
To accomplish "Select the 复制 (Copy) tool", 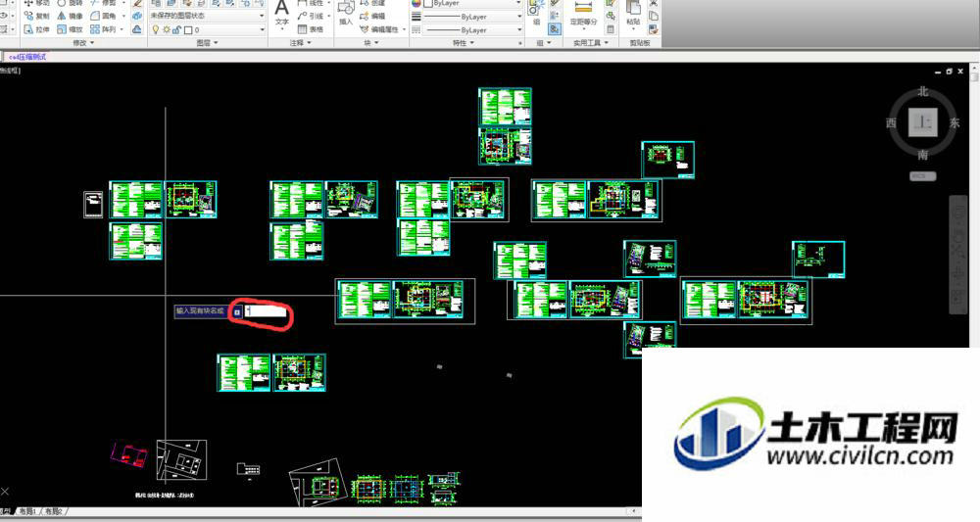I will pyautogui.click(x=37, y=16).
